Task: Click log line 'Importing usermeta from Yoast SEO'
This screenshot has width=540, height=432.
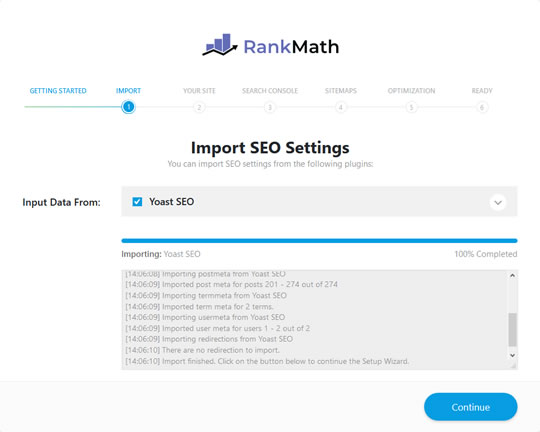Action: [205, 317]
